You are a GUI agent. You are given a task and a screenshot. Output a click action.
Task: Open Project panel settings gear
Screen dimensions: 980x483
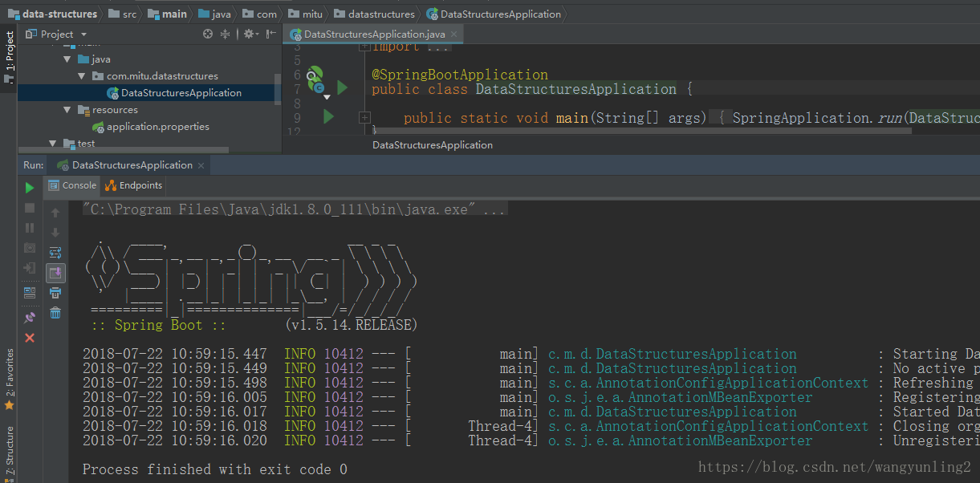pos(250,34)
